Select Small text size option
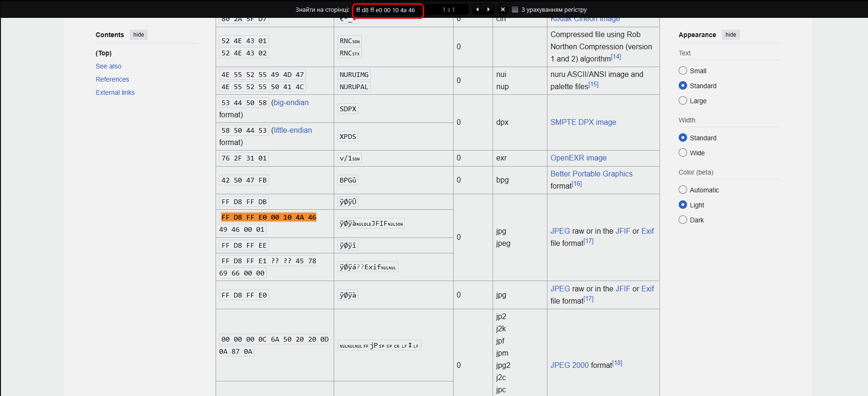This screenshot has width=868, height=396. coord(683,71)
